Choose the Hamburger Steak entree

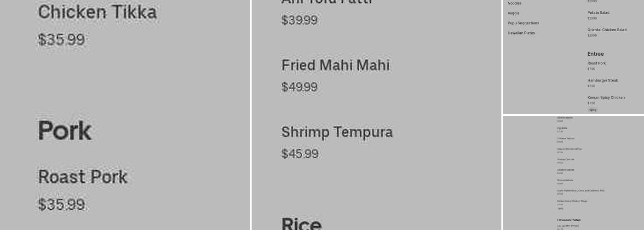click(x=602, y=80)
